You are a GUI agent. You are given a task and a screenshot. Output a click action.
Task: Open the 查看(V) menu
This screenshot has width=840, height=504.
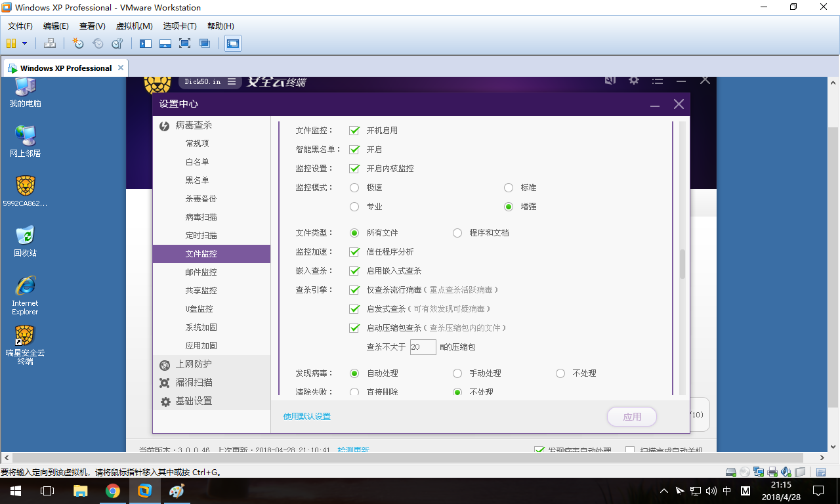(x=93, y=26)
